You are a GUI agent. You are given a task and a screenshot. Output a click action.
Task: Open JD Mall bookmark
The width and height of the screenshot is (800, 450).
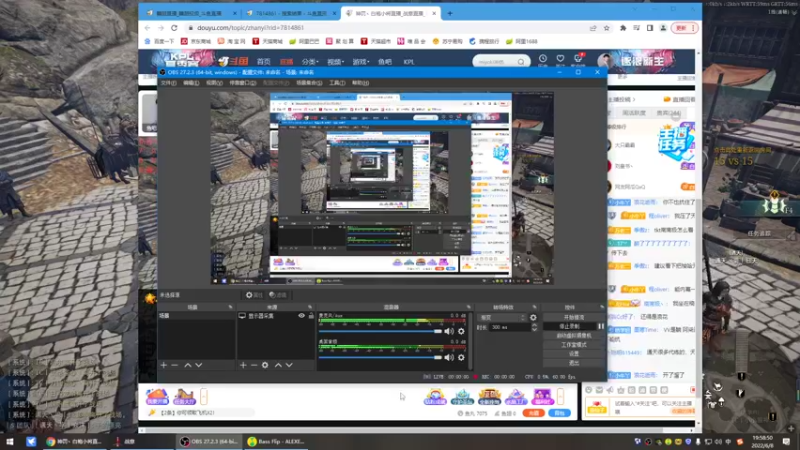(196, 41)
